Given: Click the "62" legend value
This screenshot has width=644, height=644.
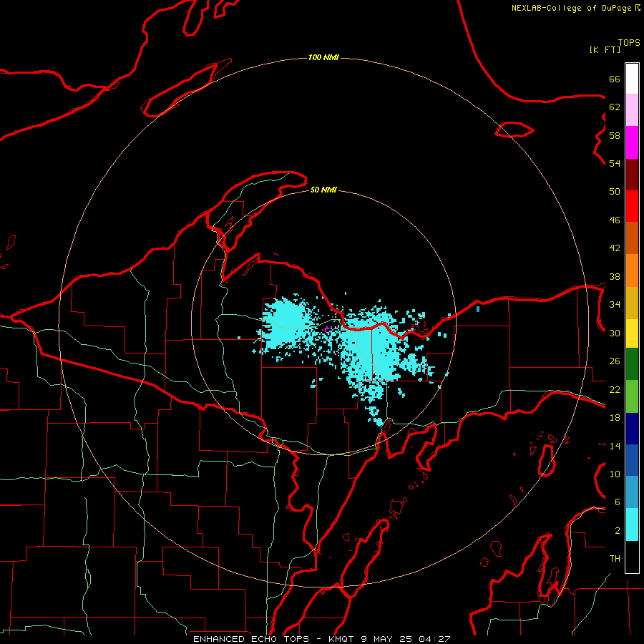Looking at the screenshot, I should (615, 107).
